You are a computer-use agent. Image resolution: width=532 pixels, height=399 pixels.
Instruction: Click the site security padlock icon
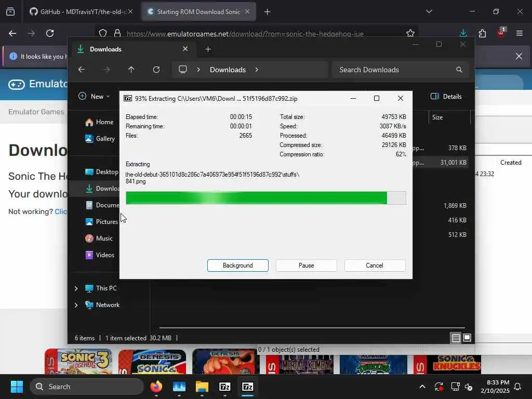pyautogui.click(x=117, y=33)
